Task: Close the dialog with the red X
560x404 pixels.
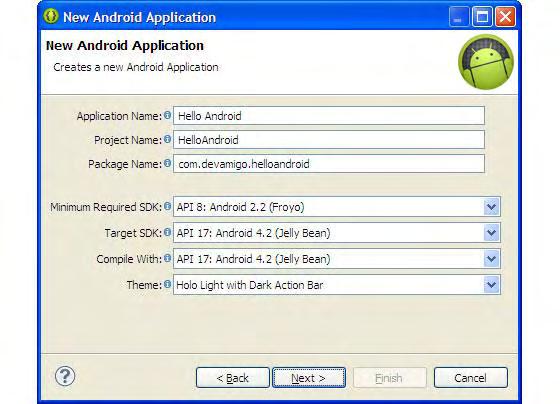Action: (505, 16)
